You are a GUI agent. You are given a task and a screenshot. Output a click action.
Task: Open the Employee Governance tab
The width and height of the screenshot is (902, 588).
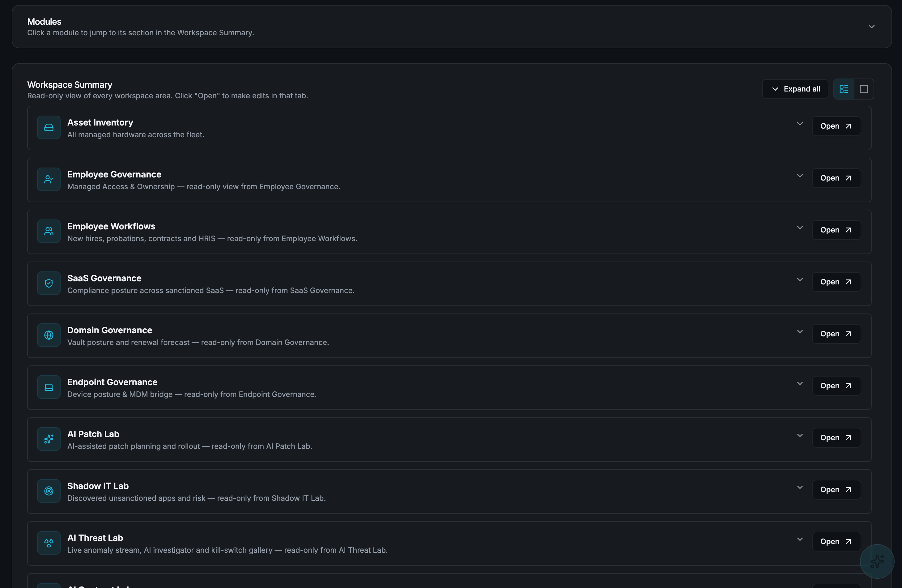pyautogui.click(x=836, y=178)
